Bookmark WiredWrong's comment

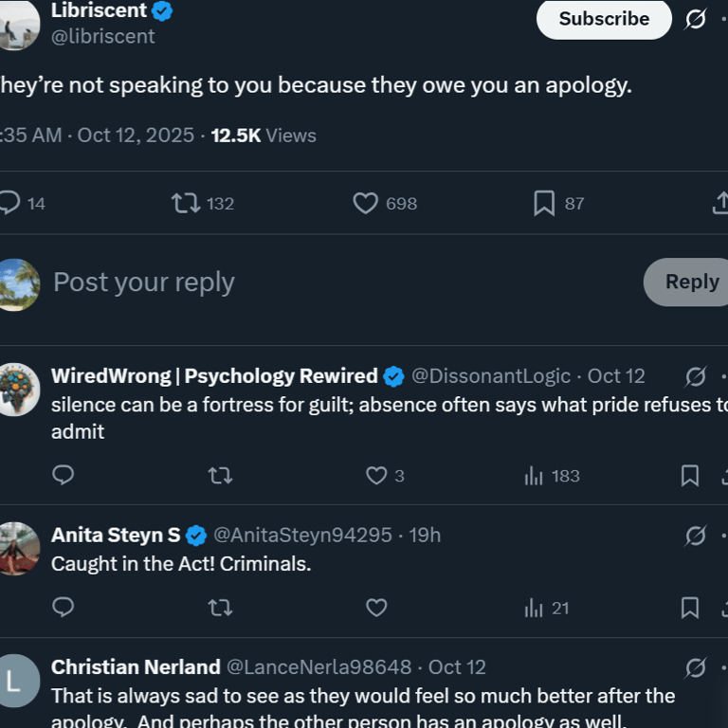click(690, 475)
